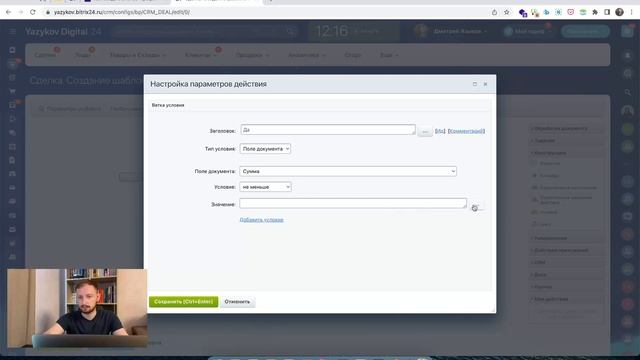Screen dimensions: 640x360
Task: Click the empty Значение input field
Action: coord(353,203)
